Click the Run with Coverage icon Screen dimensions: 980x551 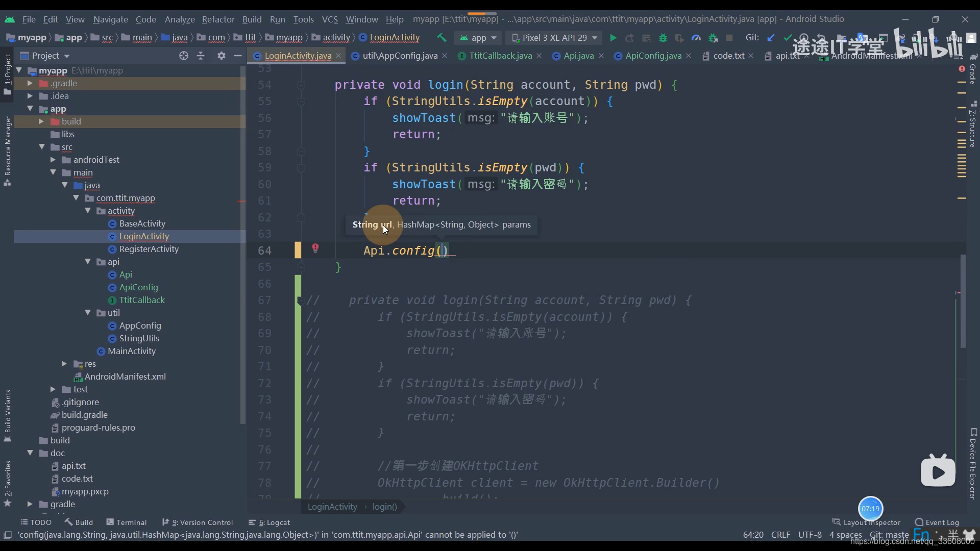[679, 38]
